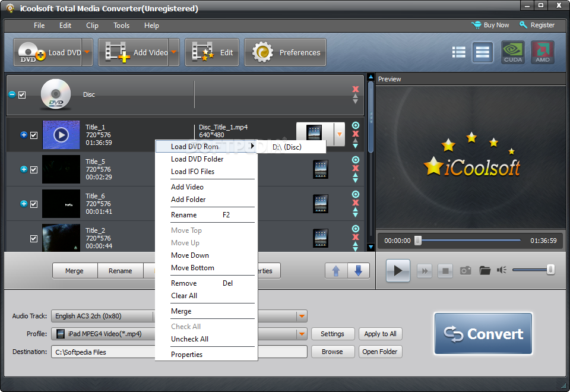
Task: Uncheck the Disc checkbox
Action: click(22, 95)
